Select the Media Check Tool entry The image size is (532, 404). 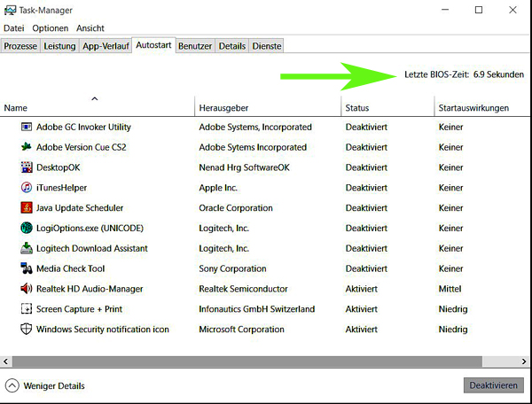coord(71,268)
